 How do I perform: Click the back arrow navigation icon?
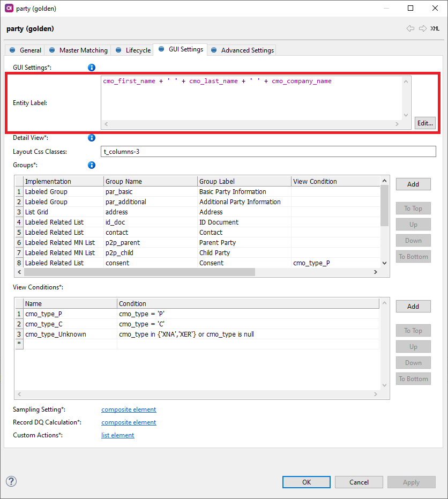point(410,28)
